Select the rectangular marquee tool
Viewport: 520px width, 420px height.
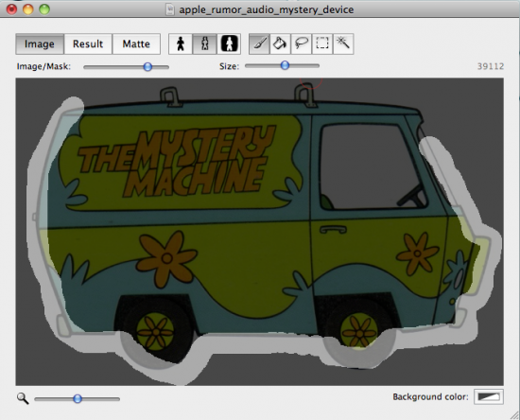click(x=322, y=44)
